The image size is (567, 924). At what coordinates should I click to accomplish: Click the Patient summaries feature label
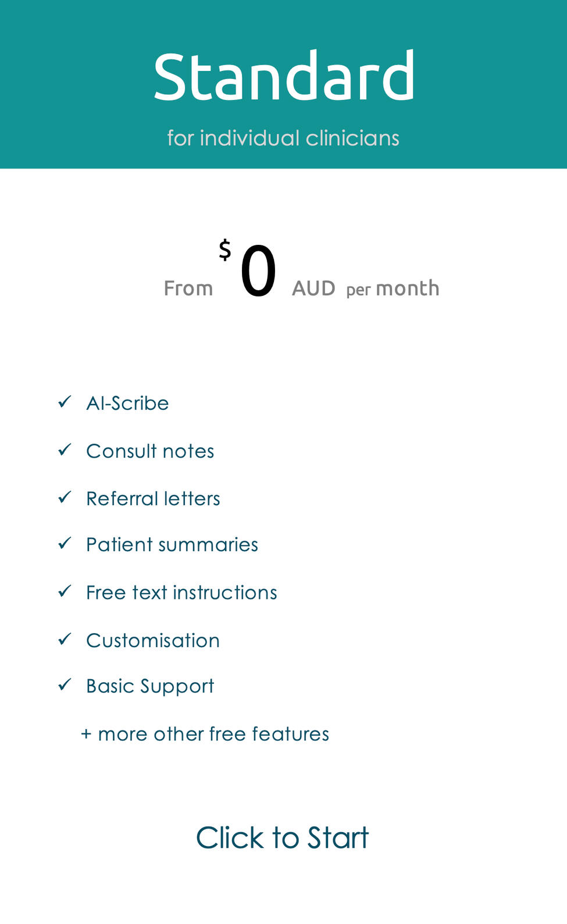[x=172, y=545]
